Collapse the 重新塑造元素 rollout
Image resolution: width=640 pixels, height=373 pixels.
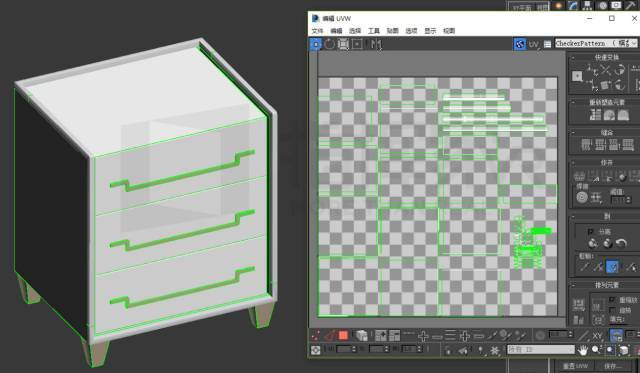click(x=573, y=102)
